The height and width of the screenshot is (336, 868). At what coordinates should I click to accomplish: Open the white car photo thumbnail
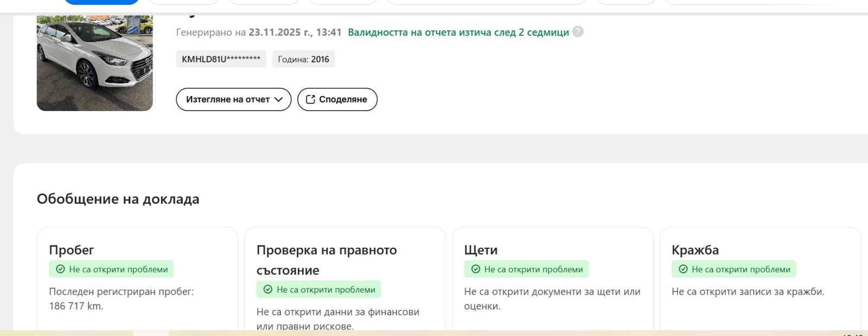94,63
